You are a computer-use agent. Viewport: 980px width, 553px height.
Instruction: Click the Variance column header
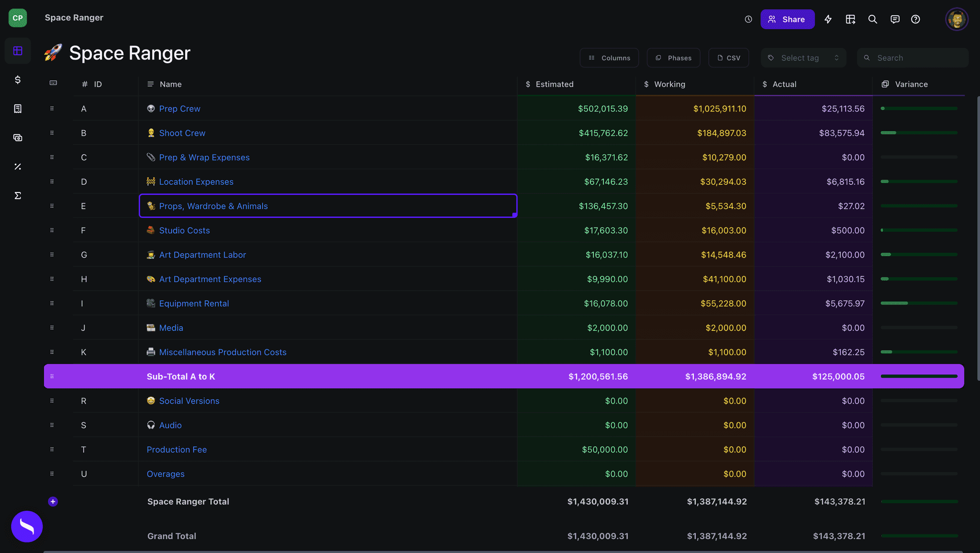(911, 84)
